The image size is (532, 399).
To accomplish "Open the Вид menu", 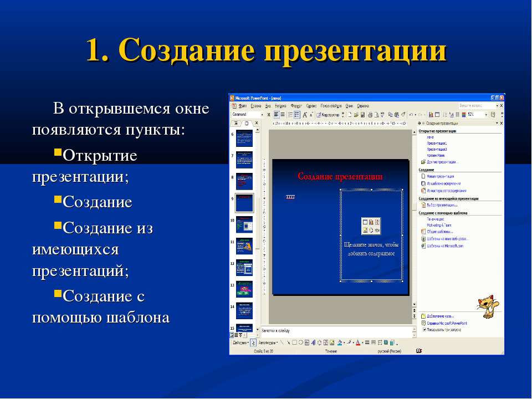I will [268, 106].
